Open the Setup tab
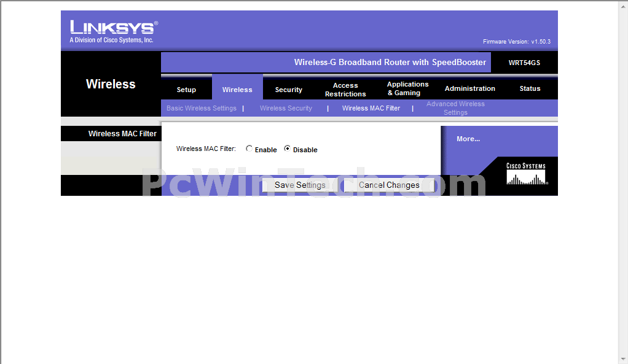The image size is (628, 364). point(186,90)
